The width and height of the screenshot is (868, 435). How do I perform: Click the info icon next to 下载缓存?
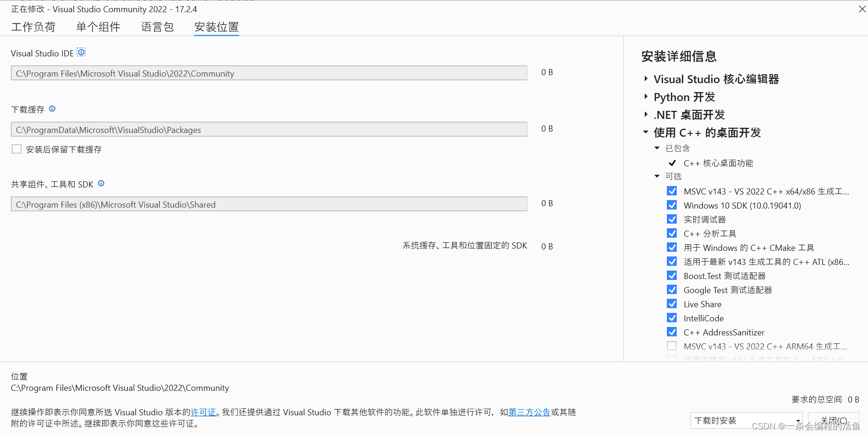(52, 109)
